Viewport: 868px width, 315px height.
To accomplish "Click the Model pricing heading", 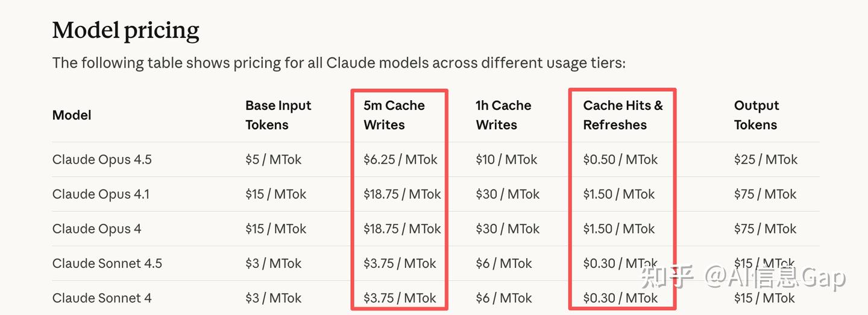I will coord(125,30).
